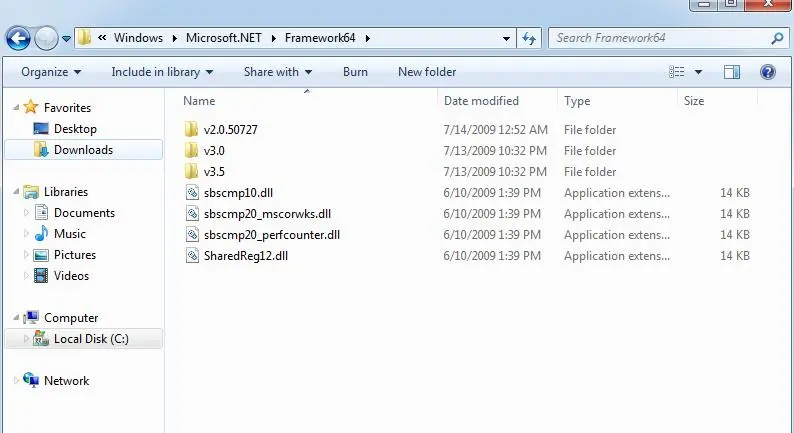The image size is (794, 433).
Task: Select the v2.0.50727 folder icon
Action: 191,130
